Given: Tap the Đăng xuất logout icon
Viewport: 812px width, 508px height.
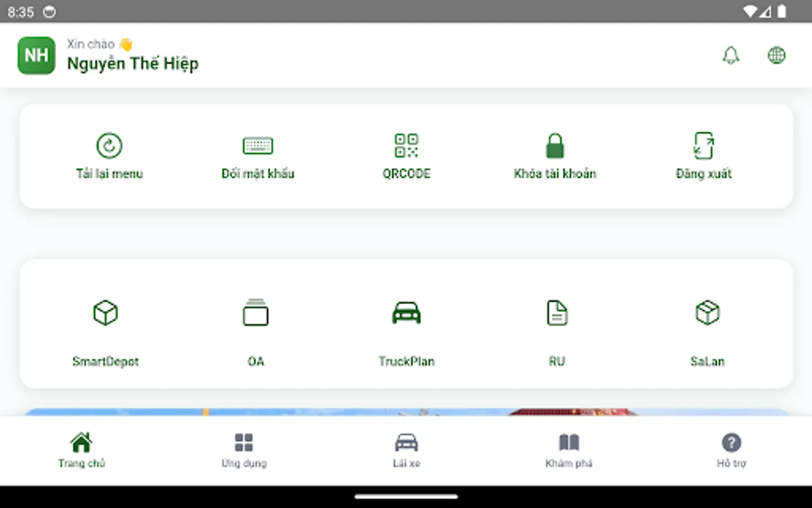Looking at the screenshot, I should (x=703, y=146).
